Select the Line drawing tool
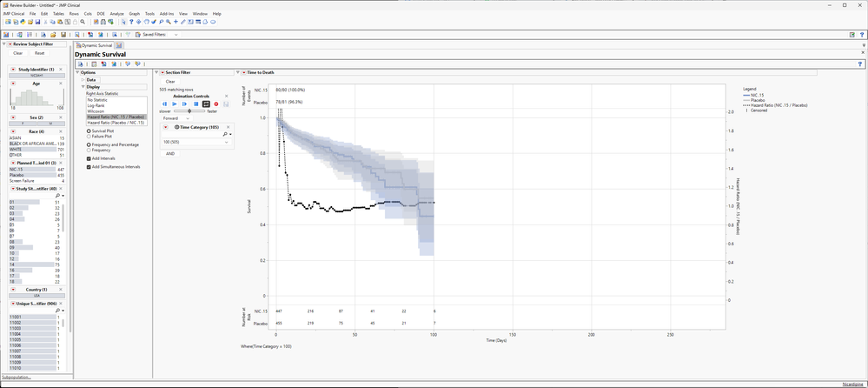 [x=183, y=22]
